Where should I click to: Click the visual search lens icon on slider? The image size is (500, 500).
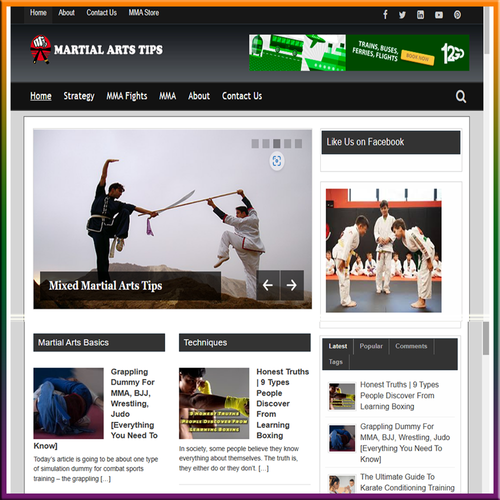277,161
